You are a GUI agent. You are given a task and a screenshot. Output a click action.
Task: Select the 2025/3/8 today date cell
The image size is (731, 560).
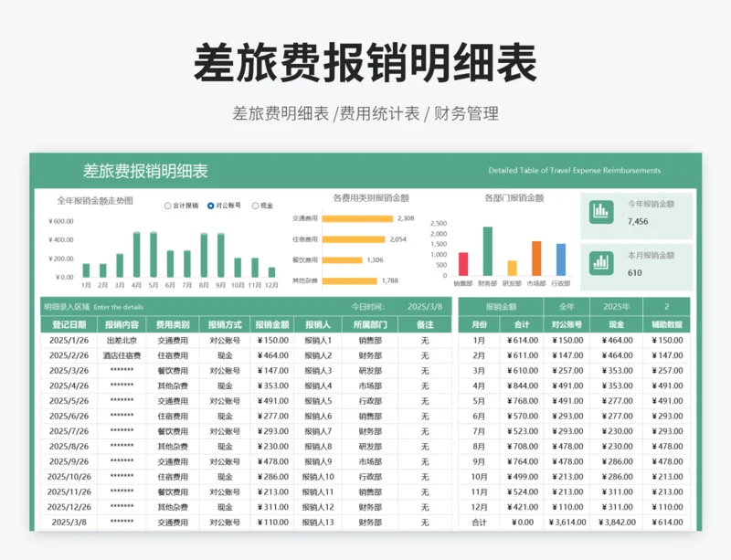pos(425,307)
